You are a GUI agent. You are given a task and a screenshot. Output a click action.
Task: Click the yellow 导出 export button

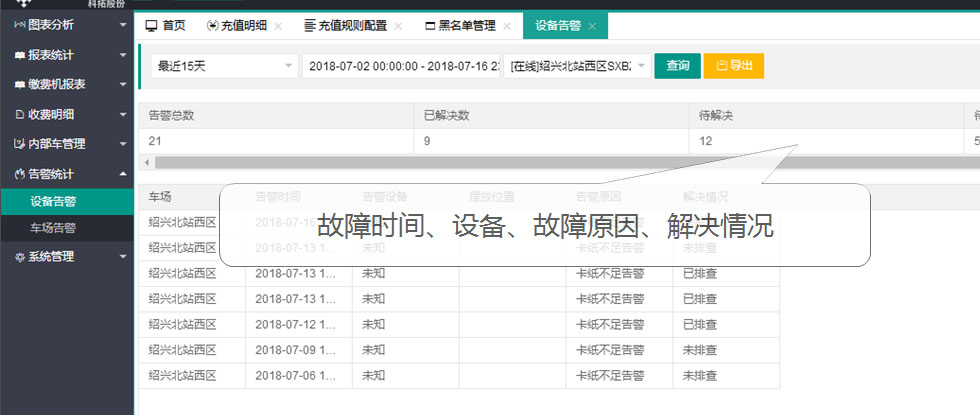coord(733,66)
